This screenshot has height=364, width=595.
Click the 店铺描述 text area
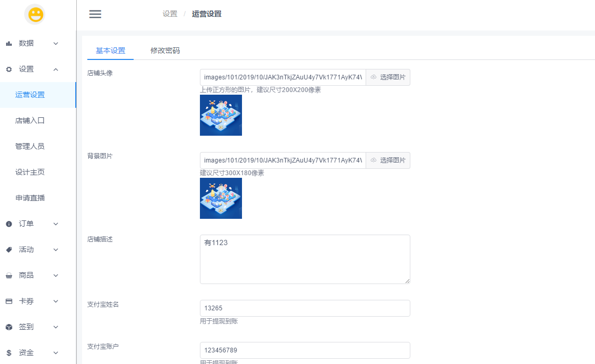click(305, 259)
